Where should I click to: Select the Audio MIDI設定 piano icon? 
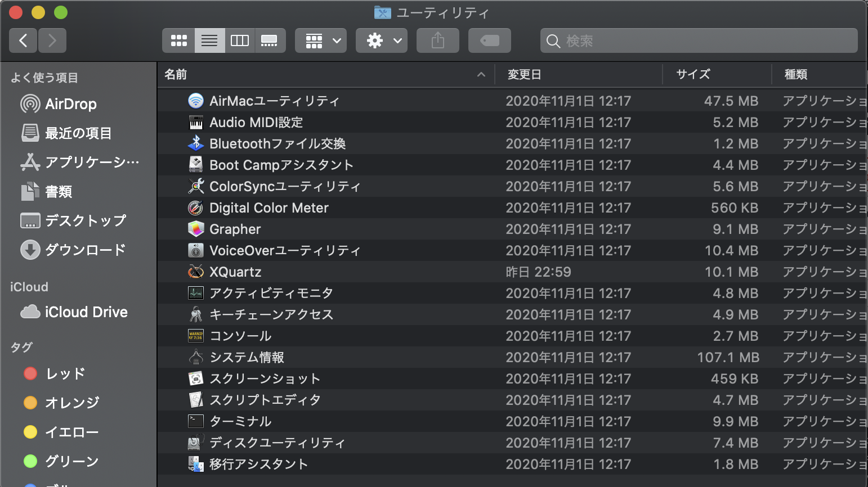(195, 122)
